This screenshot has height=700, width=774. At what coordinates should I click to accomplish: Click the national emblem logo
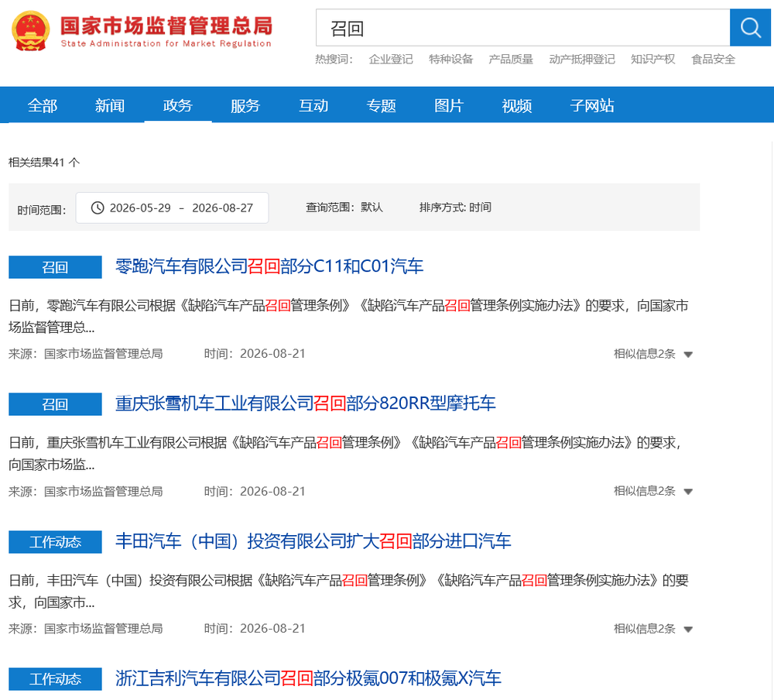pyautogui.click(x=31, y=31)
